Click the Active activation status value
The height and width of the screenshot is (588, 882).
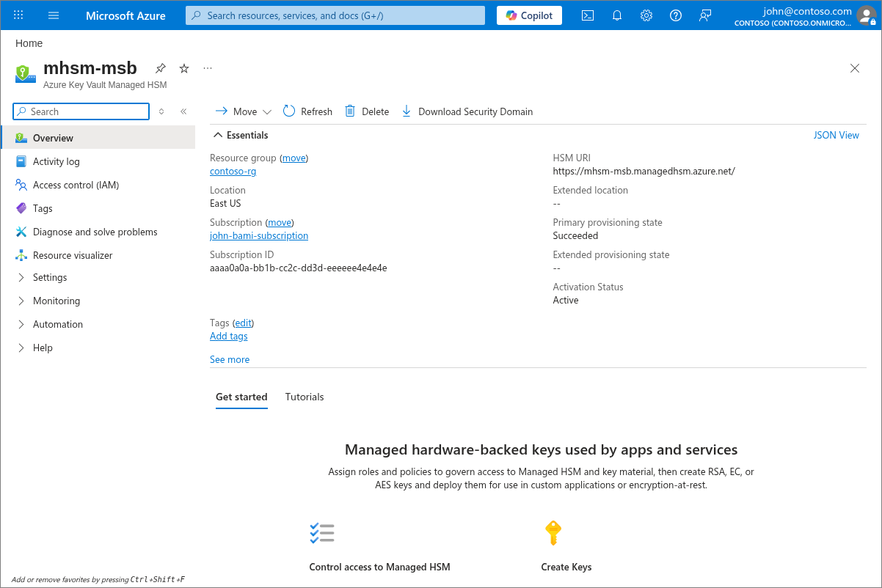coord(566,300)
